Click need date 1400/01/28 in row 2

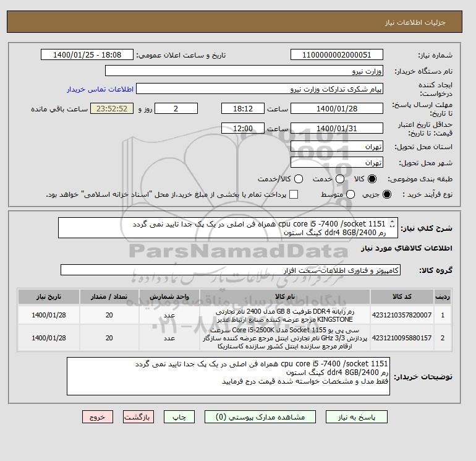[49, 338]
